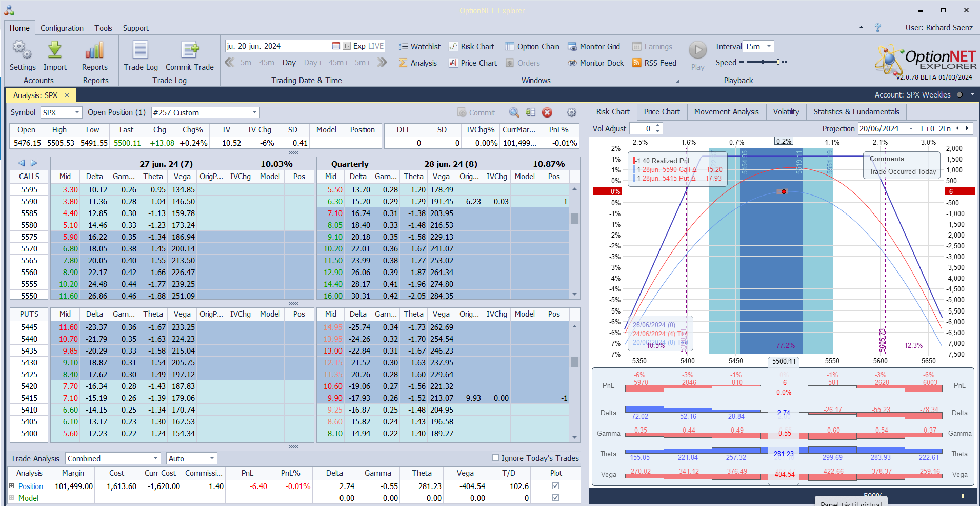Open the Auto dropdown
Image resolution: width=980 pixels, height=506 pixels.
click(212, 458)
